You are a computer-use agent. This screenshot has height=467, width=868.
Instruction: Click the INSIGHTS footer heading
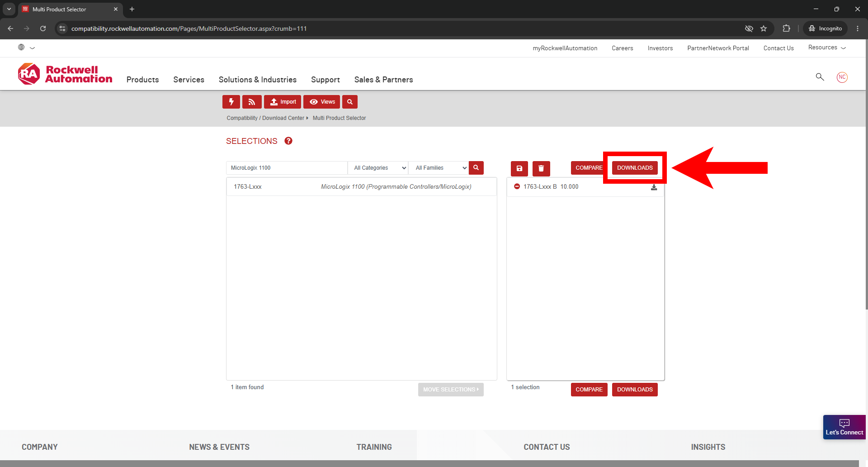click(x=708, y=447)
